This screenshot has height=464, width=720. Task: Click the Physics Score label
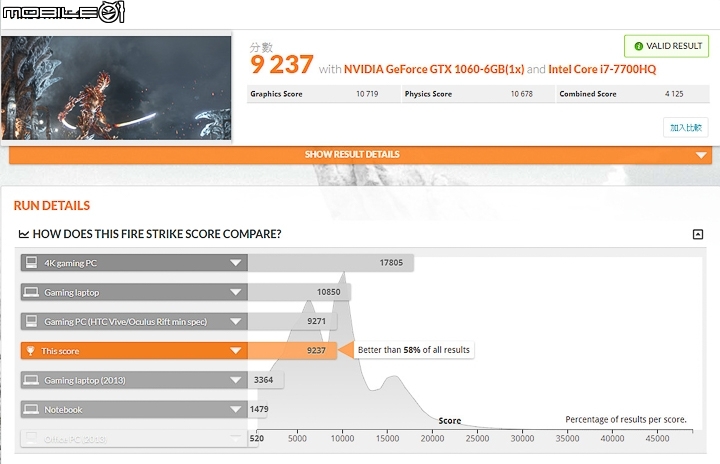coord(428,94)
